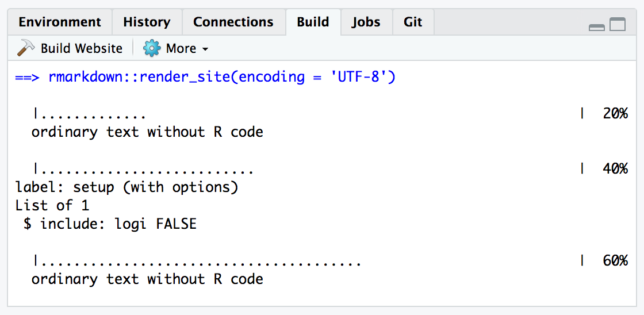
Task: Maximize the Build pane
Action: (618, 25)
